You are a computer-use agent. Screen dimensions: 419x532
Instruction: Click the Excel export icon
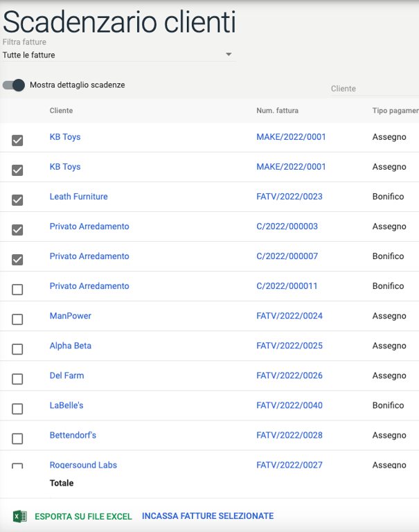19,516
